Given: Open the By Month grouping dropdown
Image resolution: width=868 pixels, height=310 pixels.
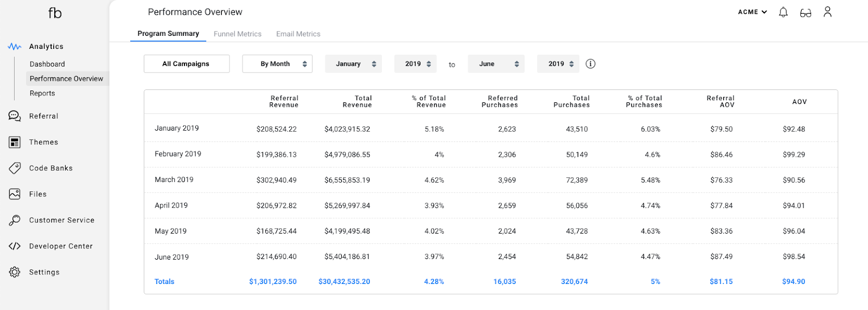Looking at the screenshot, I should point(277,64).
